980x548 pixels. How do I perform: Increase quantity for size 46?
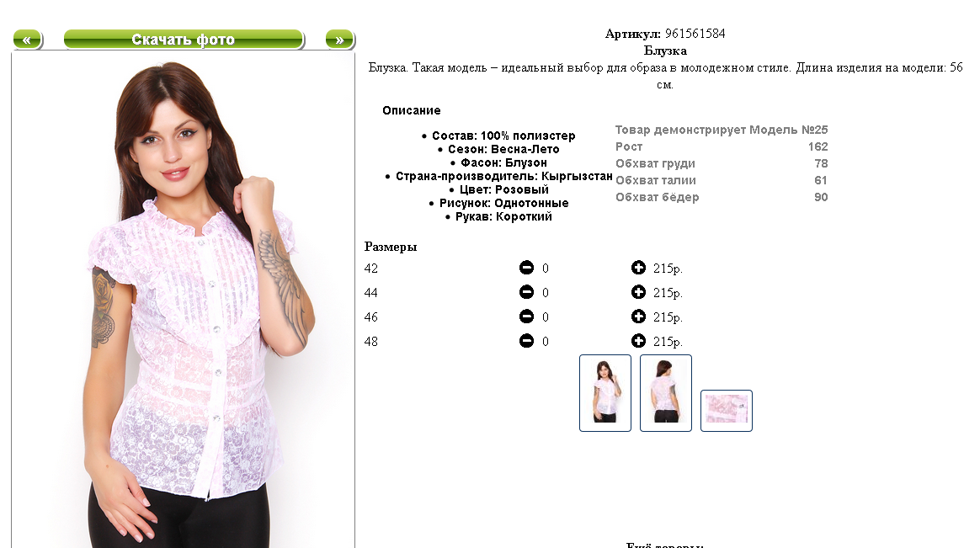638,317
